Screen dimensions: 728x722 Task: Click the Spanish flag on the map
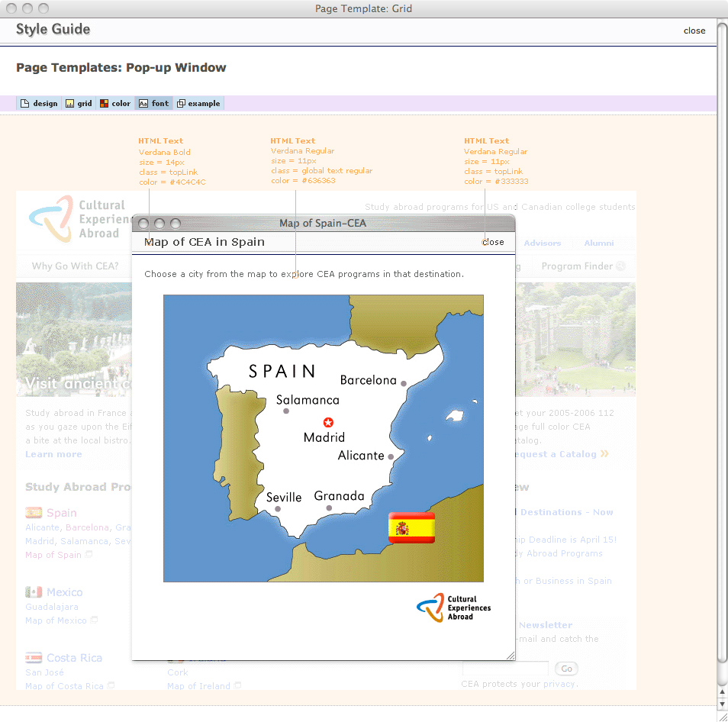(411, 527)
